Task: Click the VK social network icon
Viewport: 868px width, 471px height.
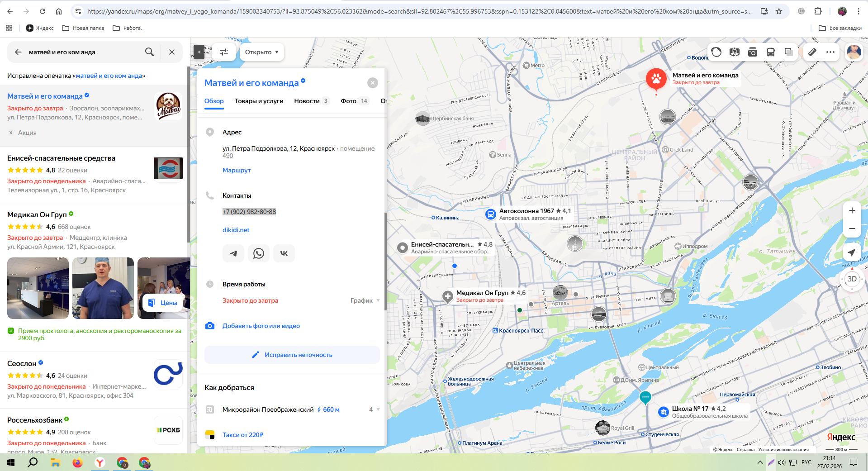Action: click(x=284, y=253)
